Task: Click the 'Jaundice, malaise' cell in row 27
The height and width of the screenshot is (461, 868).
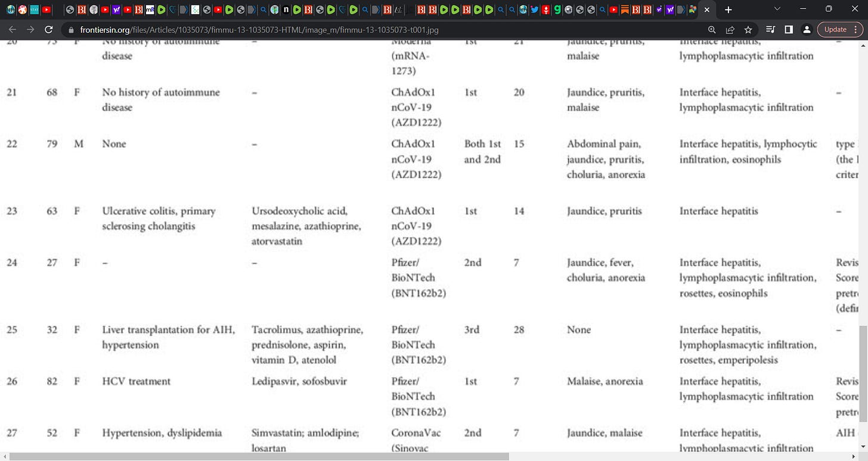Action: click(604, 433)
